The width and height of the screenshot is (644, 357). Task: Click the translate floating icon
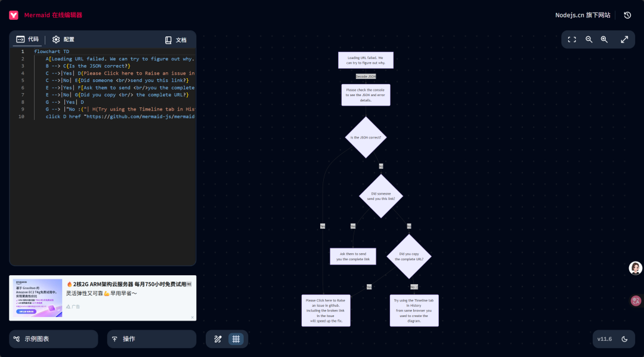pyautogui.click(x=636, y=301)
